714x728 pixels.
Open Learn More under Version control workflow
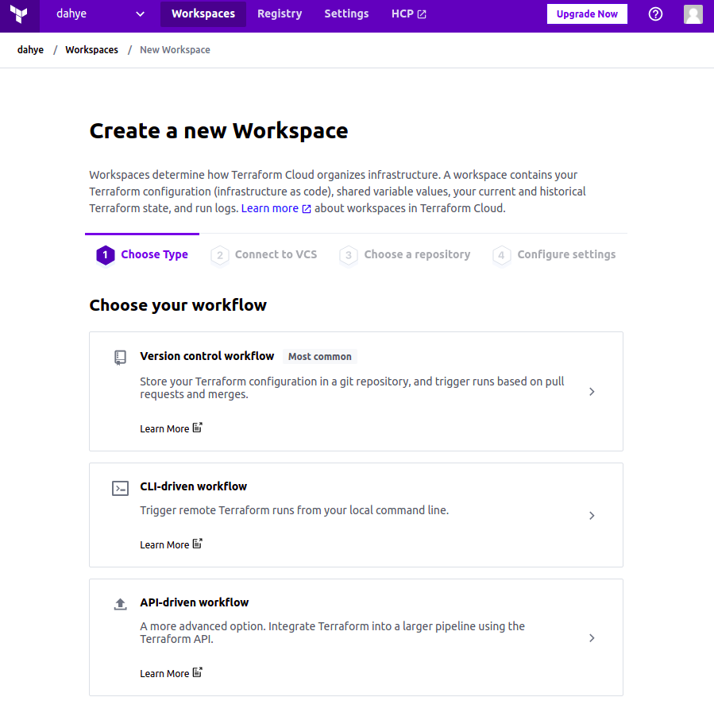point(172,428)
